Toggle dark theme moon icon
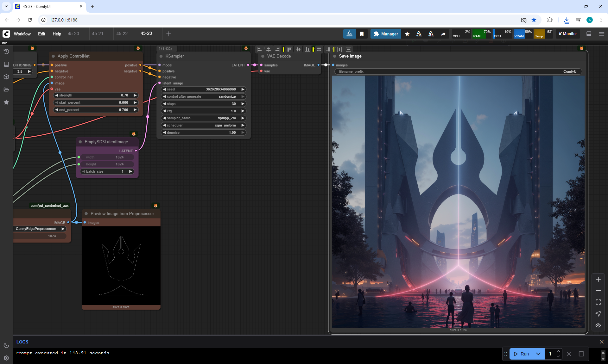The width and height of the screenshot is (608, 364). [x=6, y=345]
